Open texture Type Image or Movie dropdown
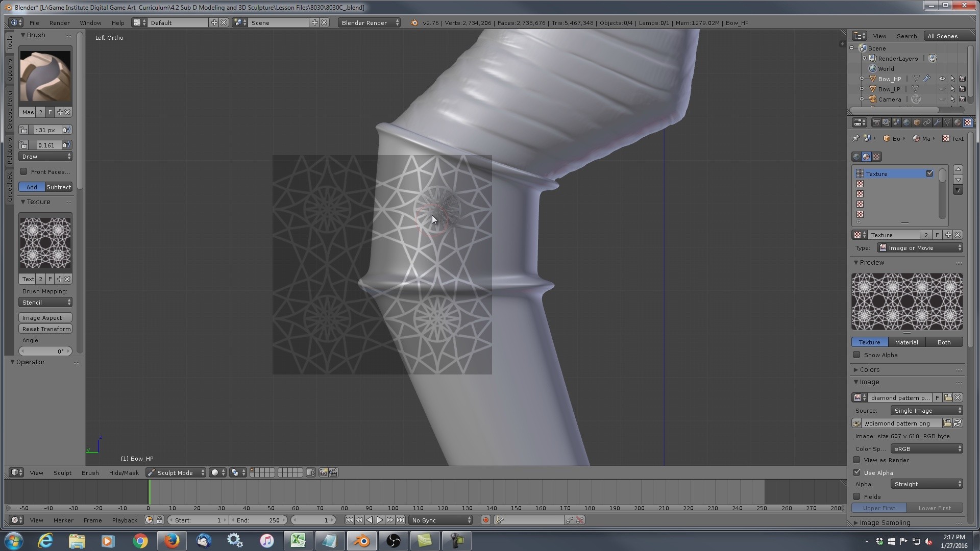Viewport: 980px width, 551px height. (x=920, y=248)
